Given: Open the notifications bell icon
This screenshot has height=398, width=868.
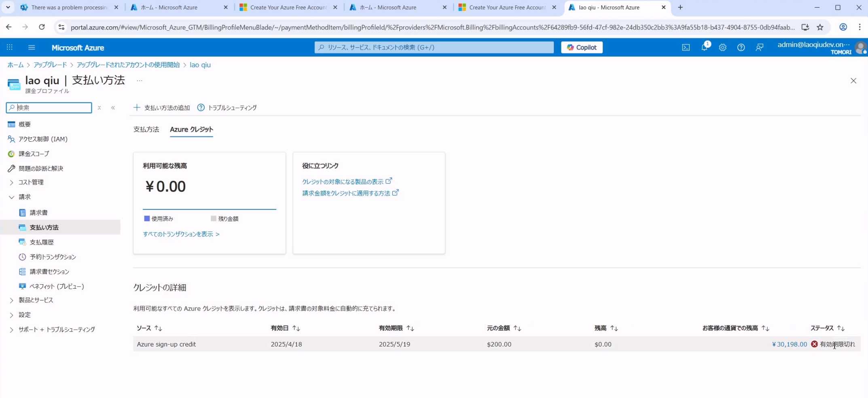Looking at the screenshot, I should [704, 47].
